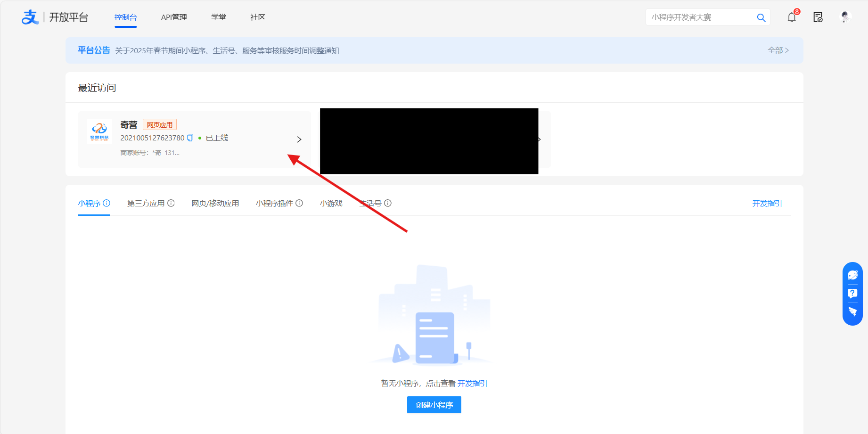868x434 pixels.
Task: Switch to the 网页/移动应用 tab
Action: [215, 203]
